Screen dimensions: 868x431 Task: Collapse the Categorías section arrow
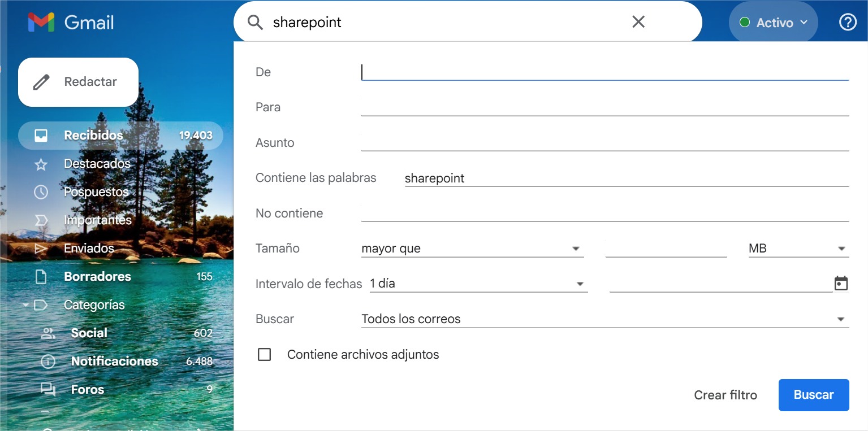(25, 305)
